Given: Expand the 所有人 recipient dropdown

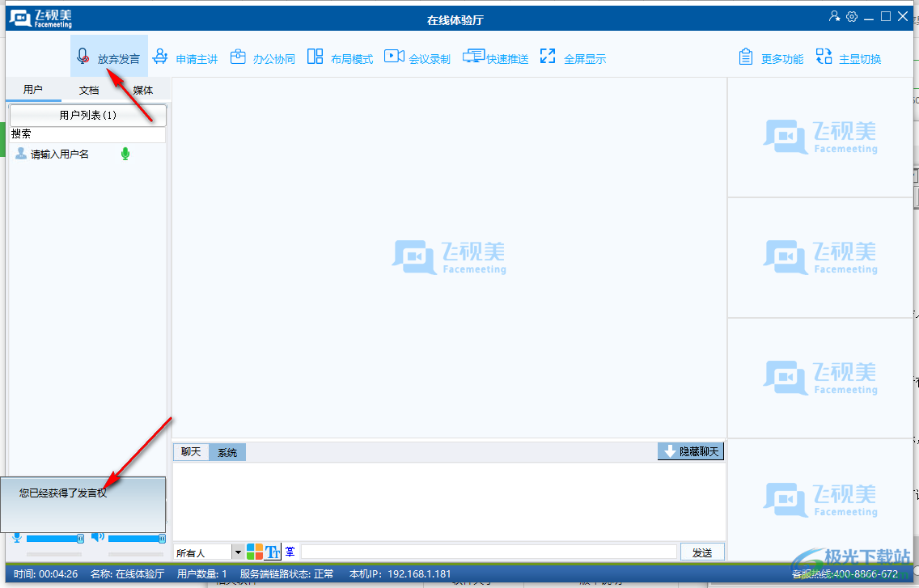Looking at the screenshot, I should click(238, 552).
